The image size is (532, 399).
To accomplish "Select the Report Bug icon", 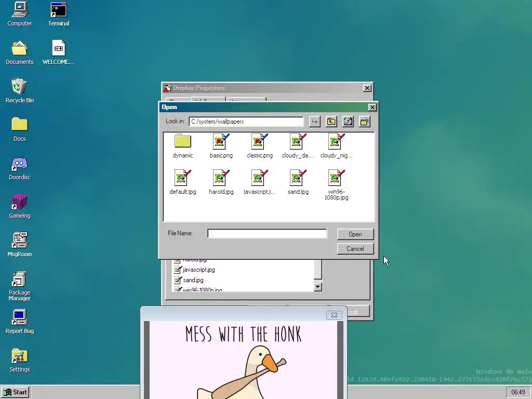I will pyautogui.click(x=19, y=322).
